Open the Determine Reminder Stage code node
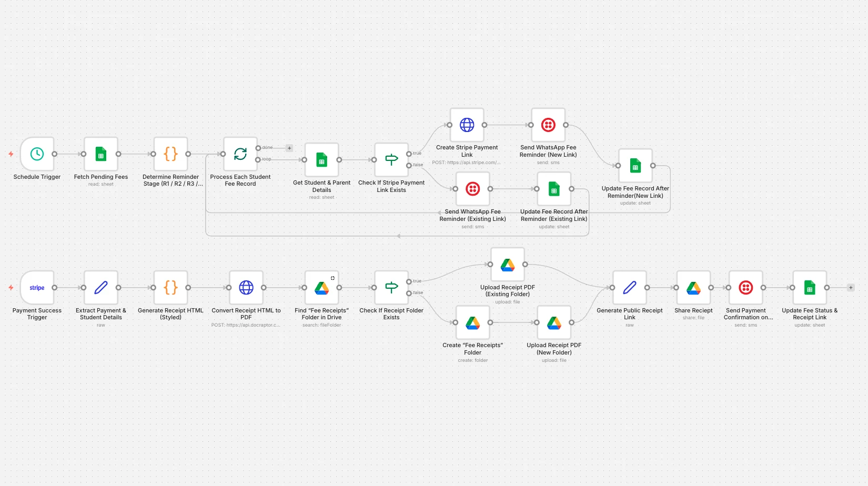 (170, 154)
